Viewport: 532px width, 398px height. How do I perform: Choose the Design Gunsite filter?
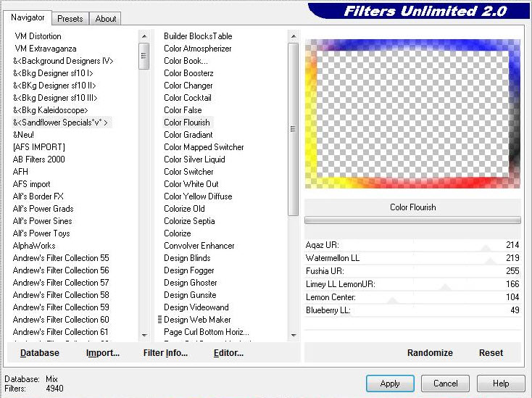[190, 295]
